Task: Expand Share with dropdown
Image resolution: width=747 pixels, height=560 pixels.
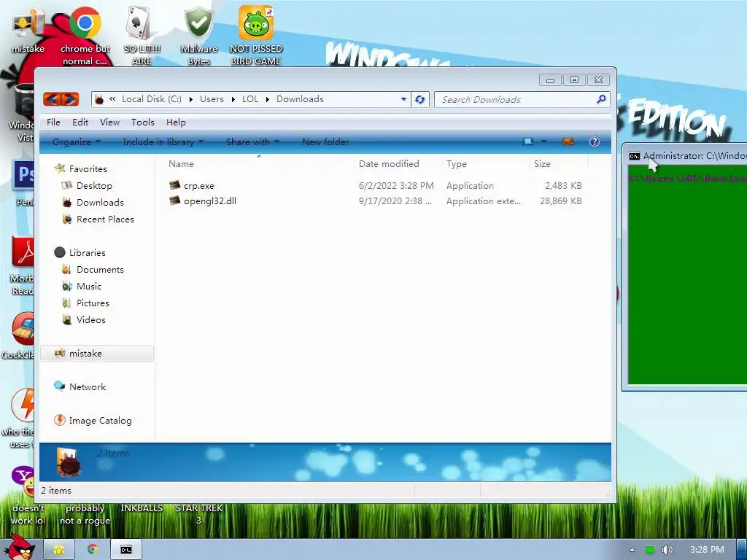Action: click(x=252, y=141)
